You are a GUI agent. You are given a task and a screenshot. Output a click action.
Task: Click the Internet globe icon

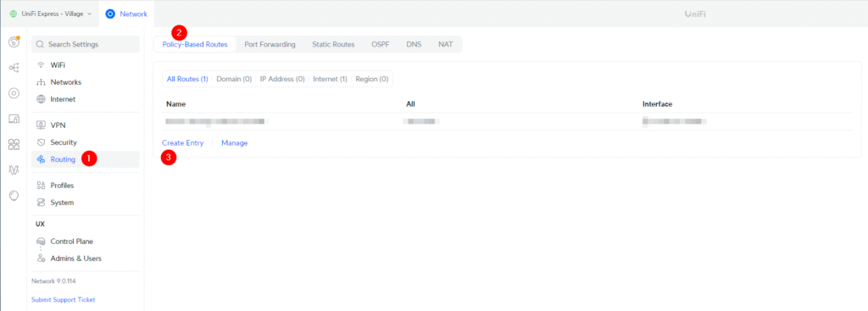[41, 100]
